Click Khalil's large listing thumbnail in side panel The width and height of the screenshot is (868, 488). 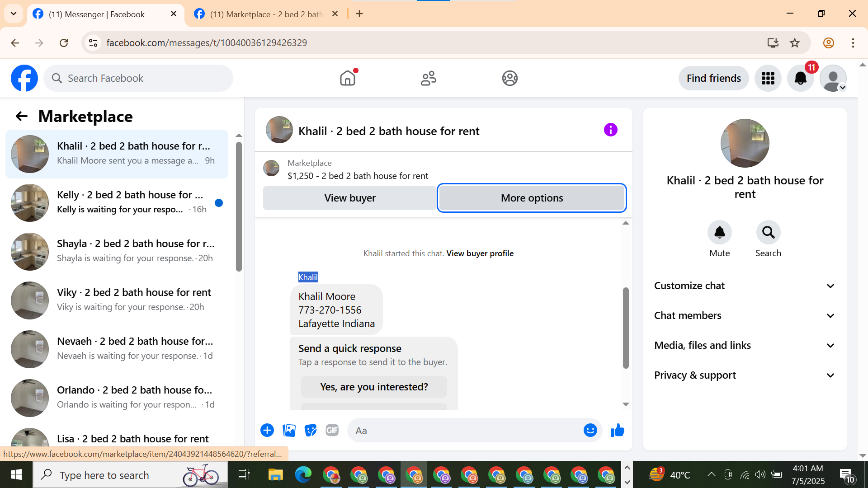[745, 143]
